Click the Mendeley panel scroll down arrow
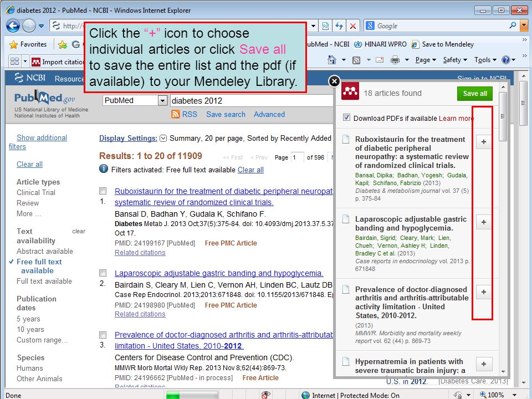Screen dimensions: 532x399 coord(503,371)
